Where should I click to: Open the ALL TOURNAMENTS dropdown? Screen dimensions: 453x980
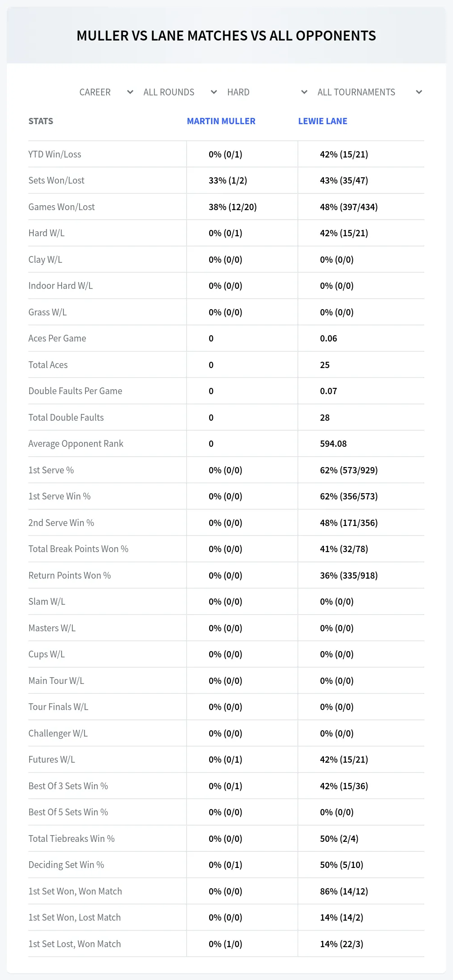(369, 92)
